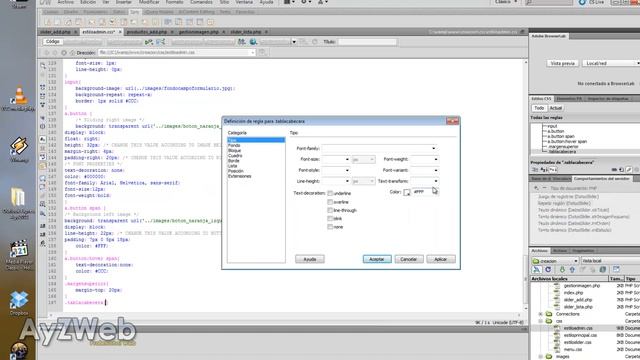Tick the none text-decoration checkbox
The height and width of the screenshot is (360, 640).
pos(330,227)
